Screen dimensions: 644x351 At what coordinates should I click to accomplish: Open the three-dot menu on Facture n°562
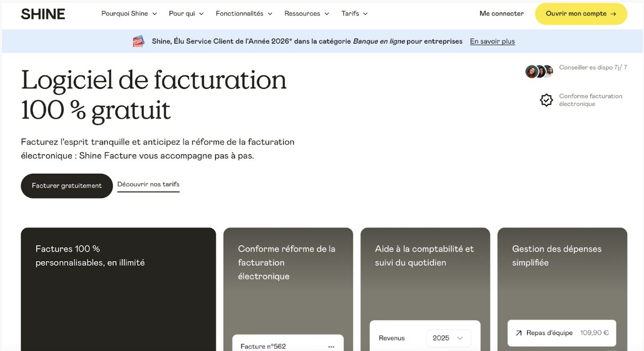point(332,346)
